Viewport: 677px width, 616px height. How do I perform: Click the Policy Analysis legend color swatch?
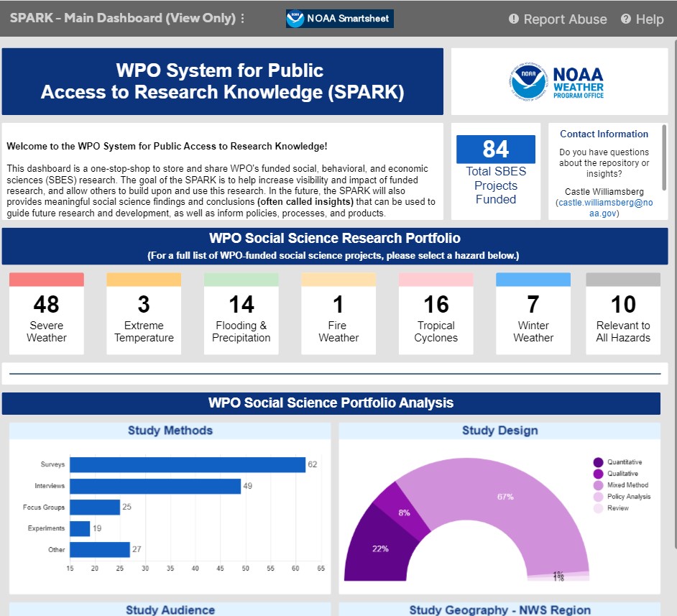[x=598, y=497]
